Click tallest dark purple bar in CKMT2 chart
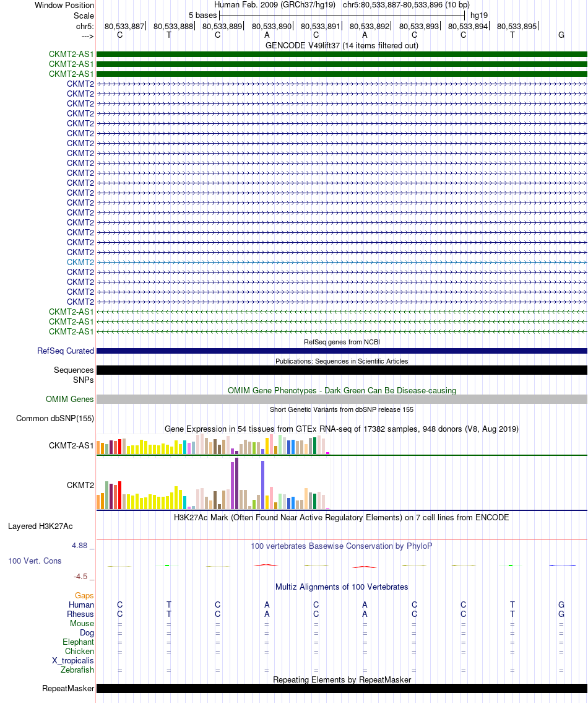 click(x=236, y=483)
